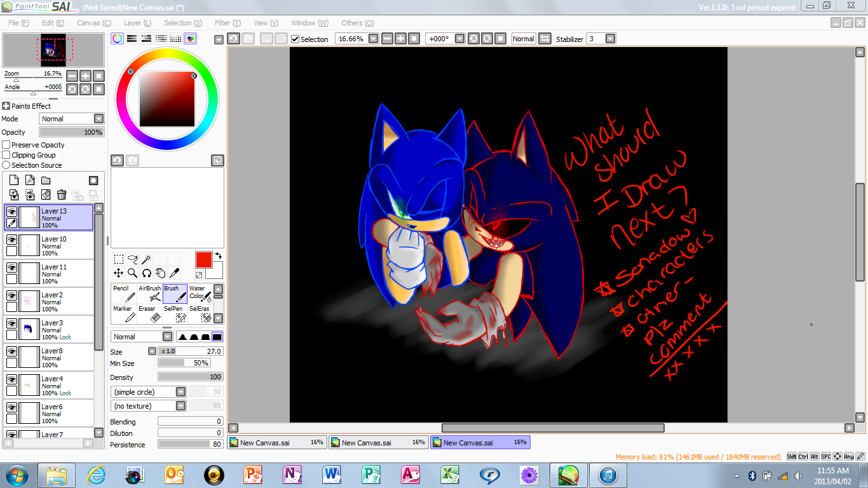Open the Stabilizer value dropdown
Image resolution: width=868 pixels, height=488 pixels.
(x=610, y=39)
